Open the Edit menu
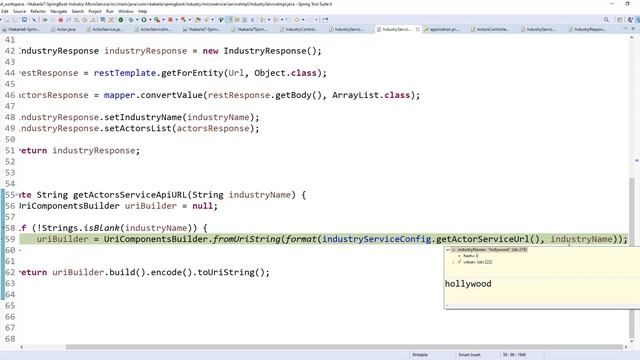 [x=5, y=11]
